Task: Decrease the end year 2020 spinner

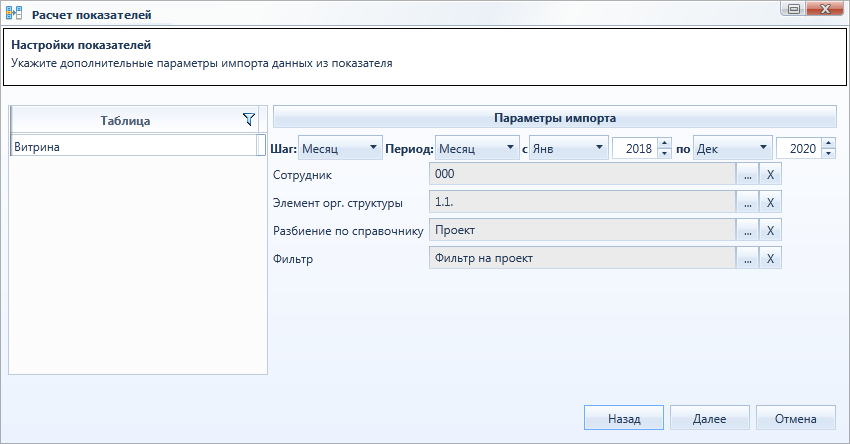Action: coord(828,153)
